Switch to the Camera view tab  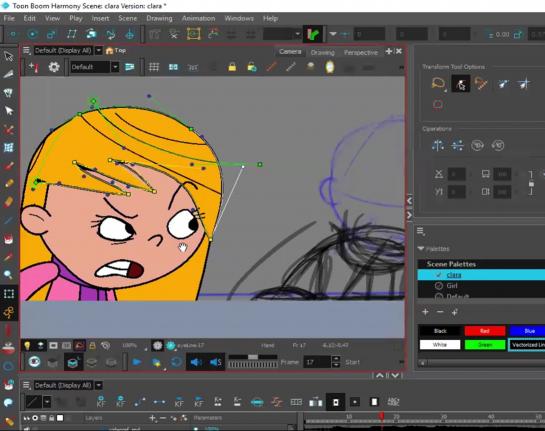click(x=290, y=51)
